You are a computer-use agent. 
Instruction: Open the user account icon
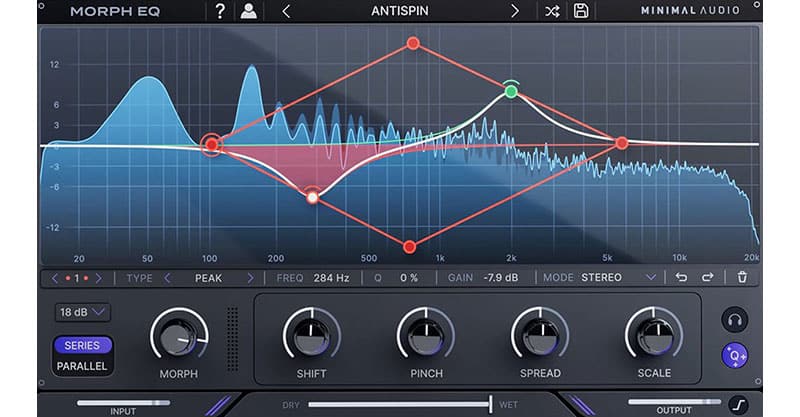point(248,11)
